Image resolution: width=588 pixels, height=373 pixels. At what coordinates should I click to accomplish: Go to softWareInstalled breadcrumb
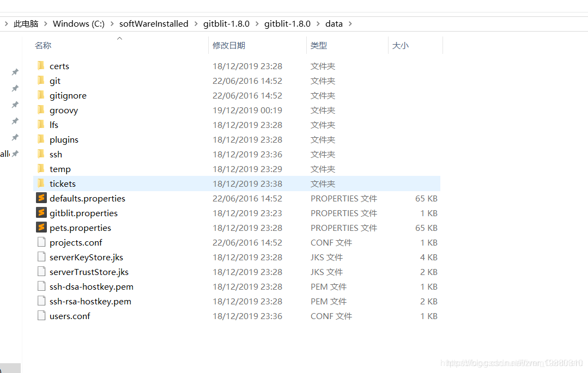pos(154,24)
